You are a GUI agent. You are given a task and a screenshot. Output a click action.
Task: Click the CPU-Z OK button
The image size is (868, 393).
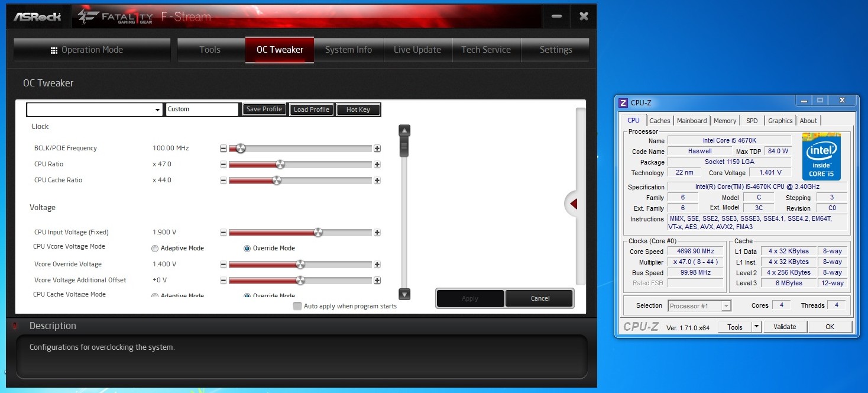click(830, 327)
